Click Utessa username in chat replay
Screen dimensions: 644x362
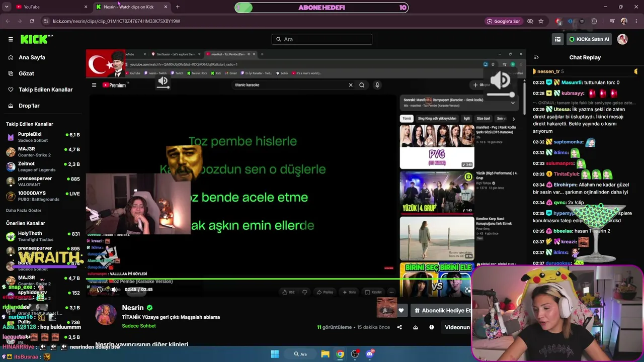click(562, 109)
